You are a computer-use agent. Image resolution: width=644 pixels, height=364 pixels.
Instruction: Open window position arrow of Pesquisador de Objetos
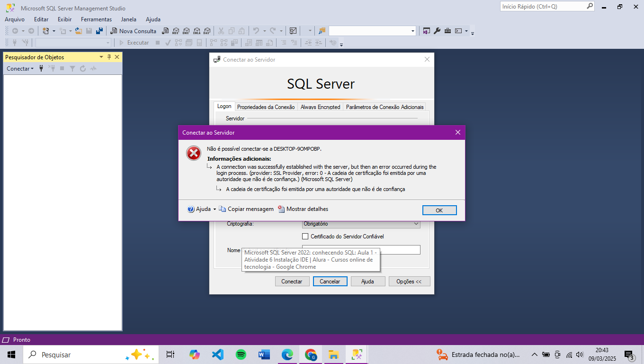(x=101, y=57)
